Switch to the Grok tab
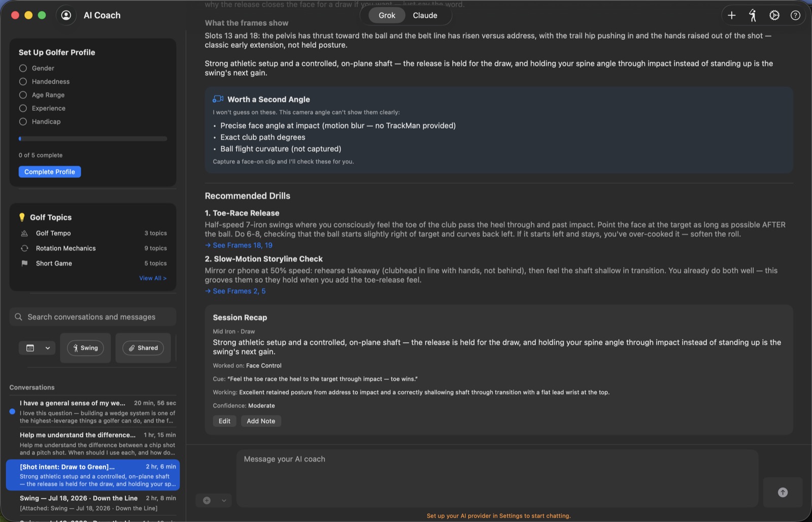The width and height of the screenshot is (812, 522). pyautogui.click(x=387, y=15)
